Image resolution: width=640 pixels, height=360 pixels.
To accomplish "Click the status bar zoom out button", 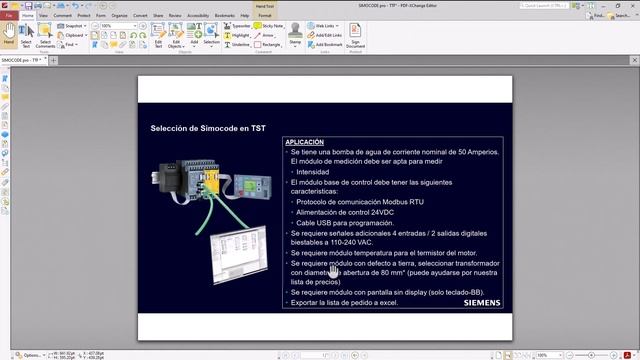I will click(x=570, y=356).
